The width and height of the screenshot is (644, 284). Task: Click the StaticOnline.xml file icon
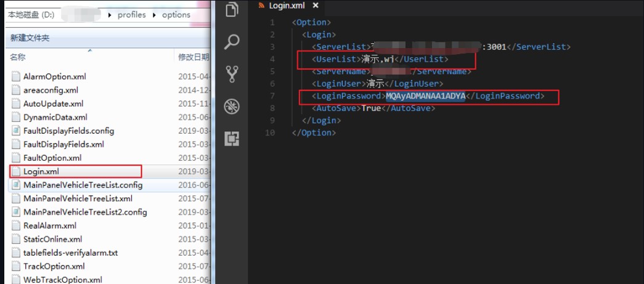16,239
